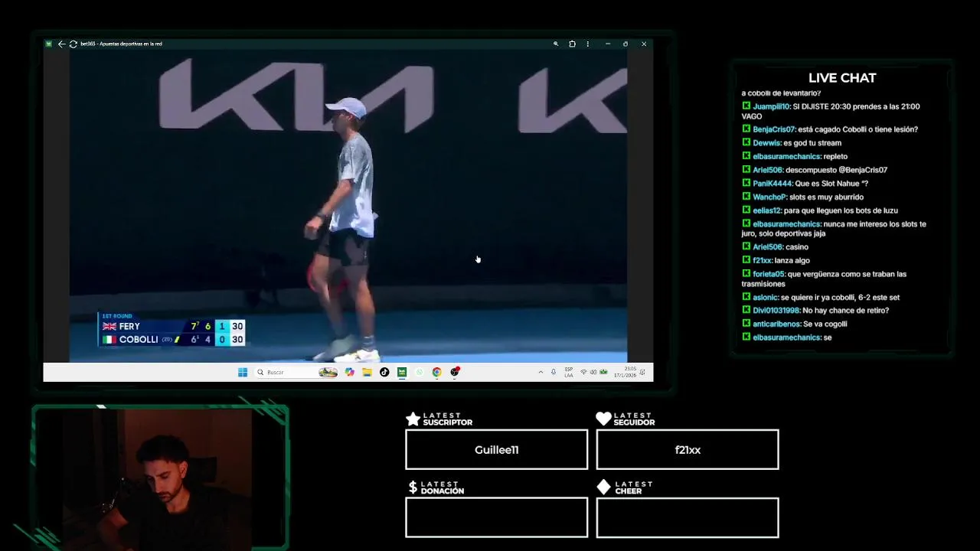Open the Windows Start menu

tap(243, 372)
